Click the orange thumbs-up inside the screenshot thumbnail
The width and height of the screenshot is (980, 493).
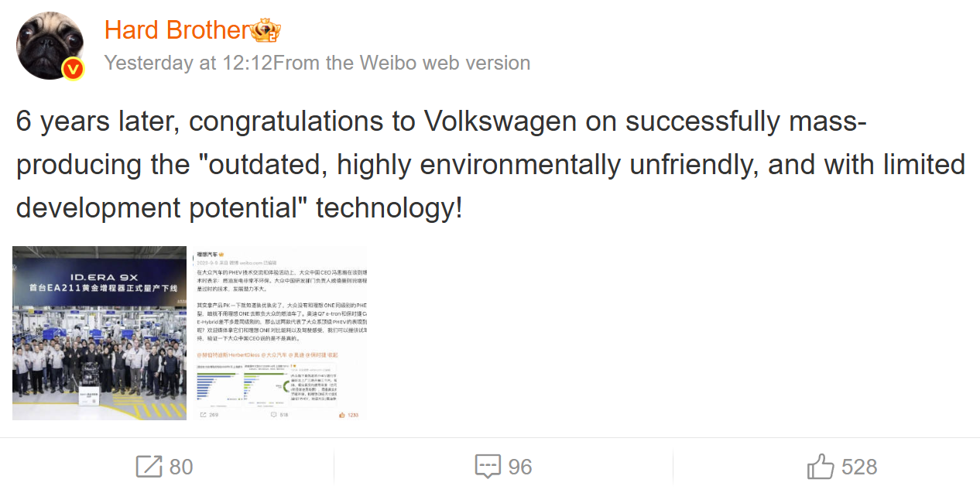coord(341,416)
